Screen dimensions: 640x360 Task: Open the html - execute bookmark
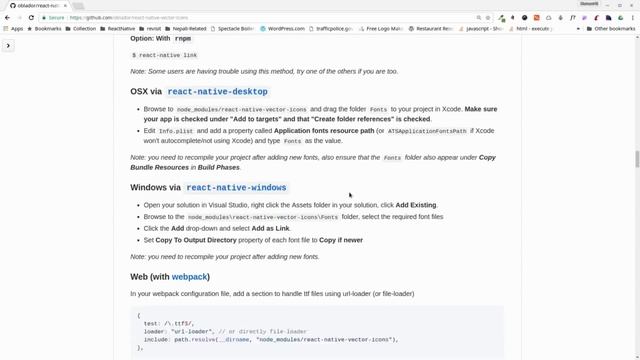531,29
